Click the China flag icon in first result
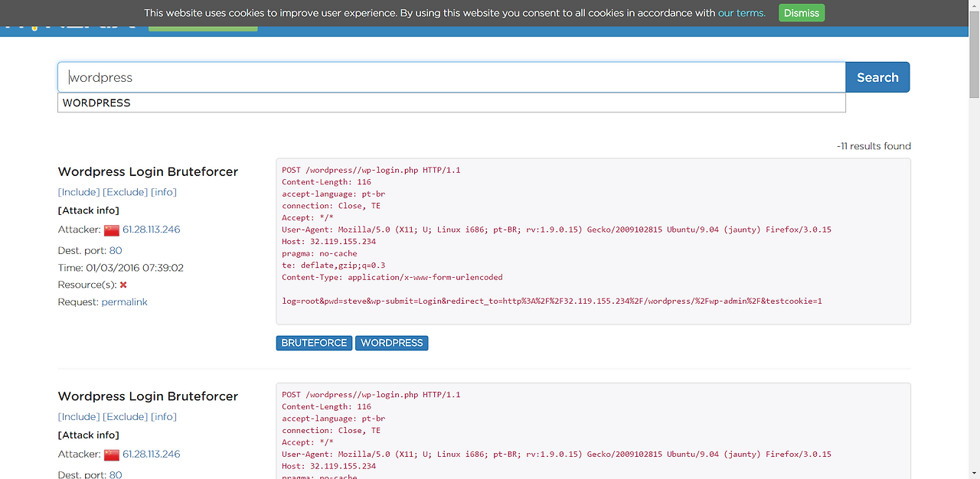This screenshot has width=980, height=479. tap(112, 230)
